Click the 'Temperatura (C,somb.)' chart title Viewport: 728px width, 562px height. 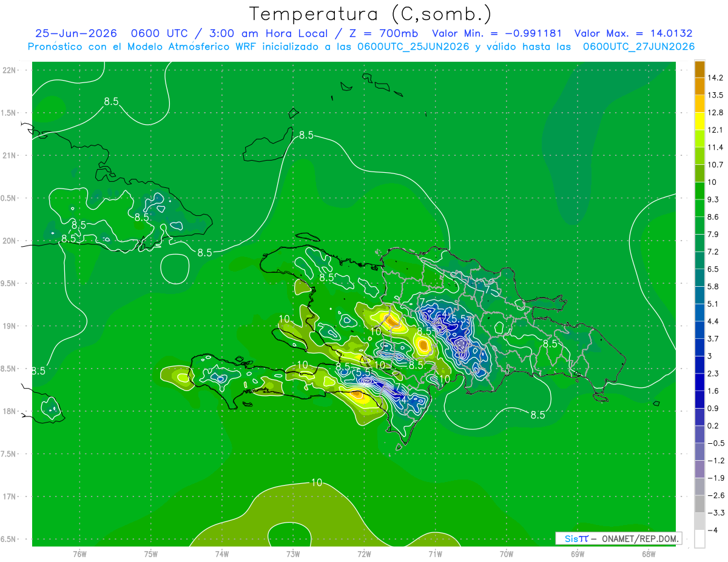pos(370,14)
